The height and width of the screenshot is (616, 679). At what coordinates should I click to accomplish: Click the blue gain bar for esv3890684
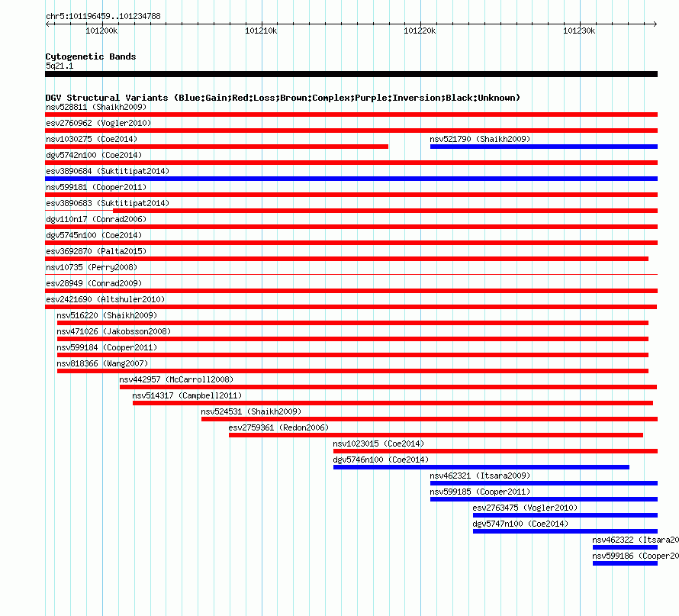pyautogui.click(x=351, y=179)
